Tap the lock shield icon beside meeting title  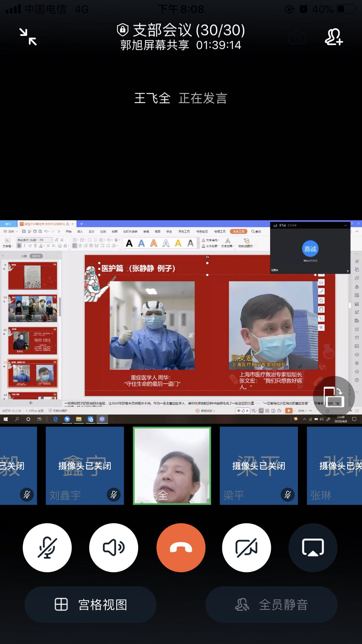point(123,30)
